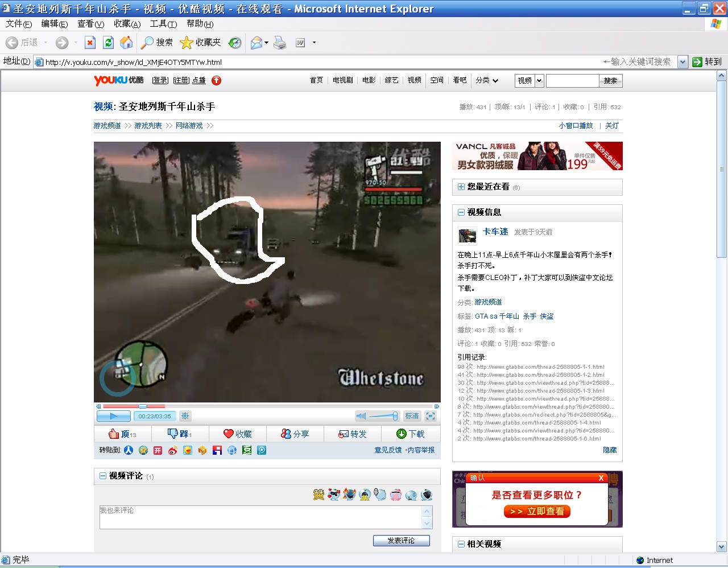The width and height of the screenshot is (728, 568).
Task: Click the fullscreen icon in video player
Action: tap(431, 416)
